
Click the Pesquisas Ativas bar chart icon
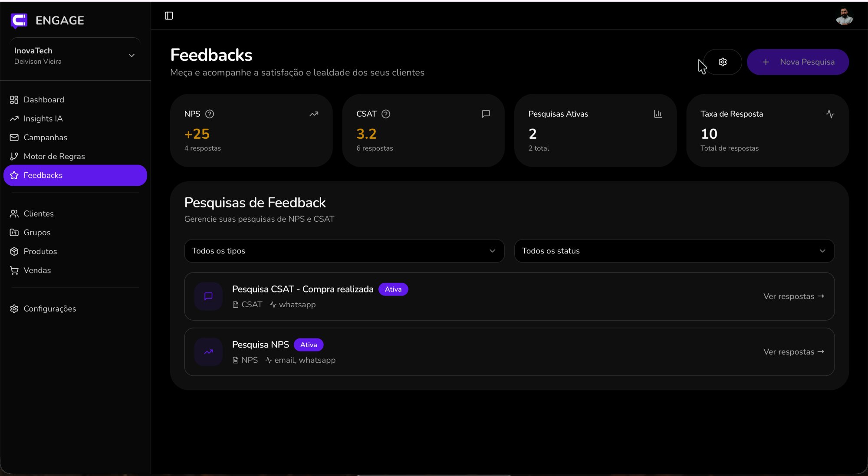coord(658,114)
